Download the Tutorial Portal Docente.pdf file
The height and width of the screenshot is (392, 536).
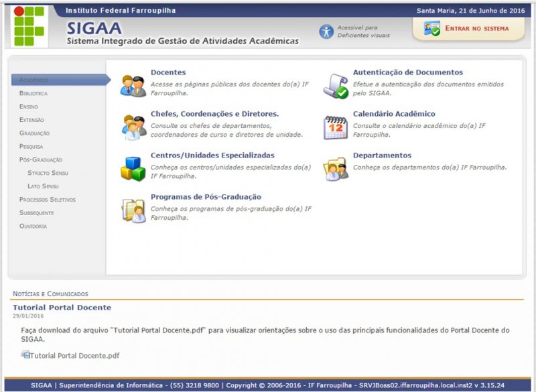pyautogui.click(x=74, y=355)
